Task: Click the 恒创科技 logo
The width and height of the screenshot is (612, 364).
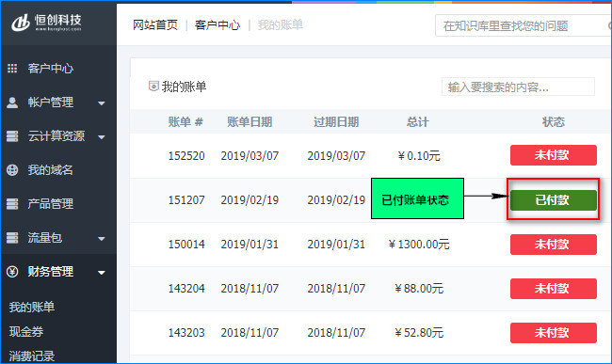Action: click(46, 23)
